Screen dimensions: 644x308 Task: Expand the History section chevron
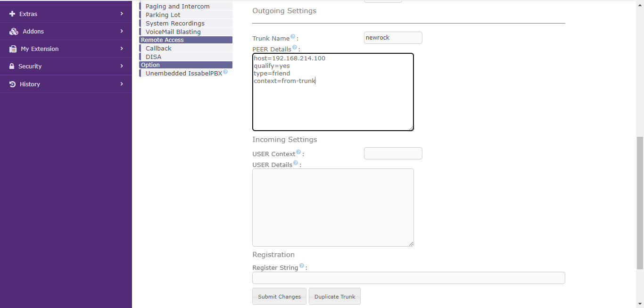pyautogui.click(x=122, y=84)
